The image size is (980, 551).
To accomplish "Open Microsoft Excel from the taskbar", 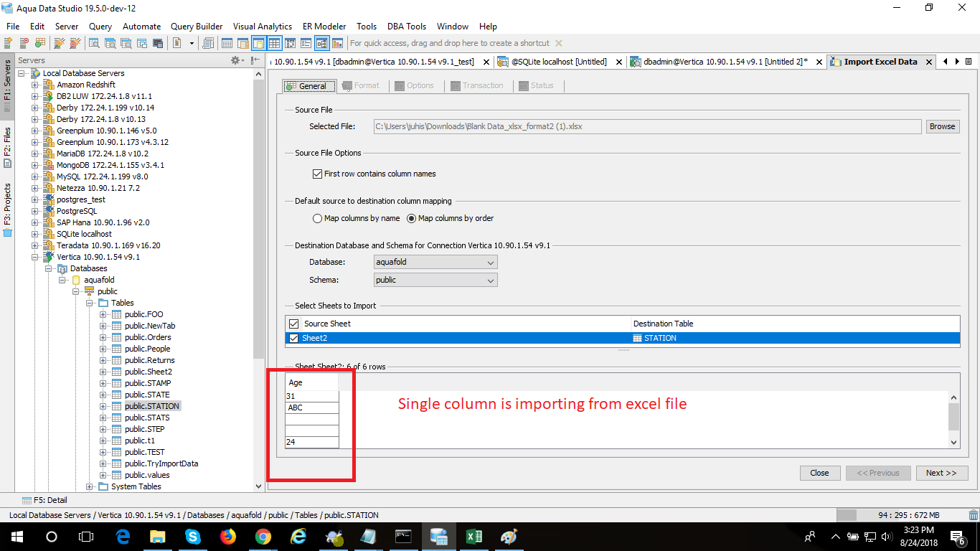I will [473, 536].
